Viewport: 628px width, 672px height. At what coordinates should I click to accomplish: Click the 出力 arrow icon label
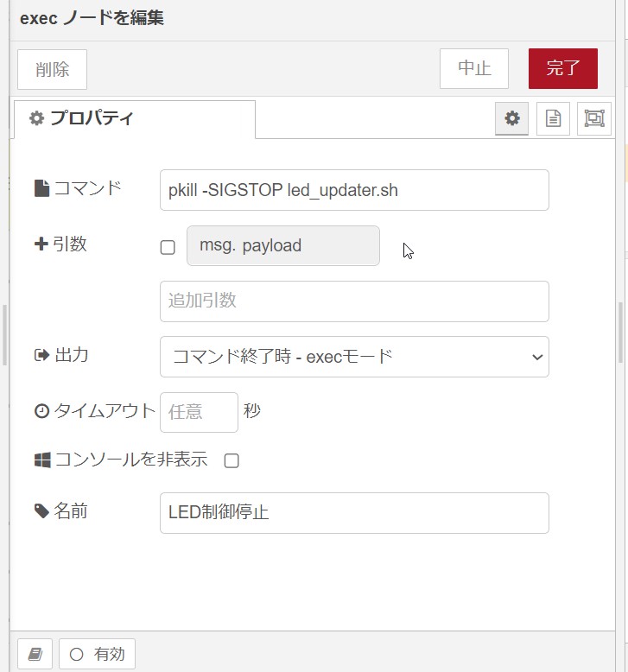(x=41, y=355)
